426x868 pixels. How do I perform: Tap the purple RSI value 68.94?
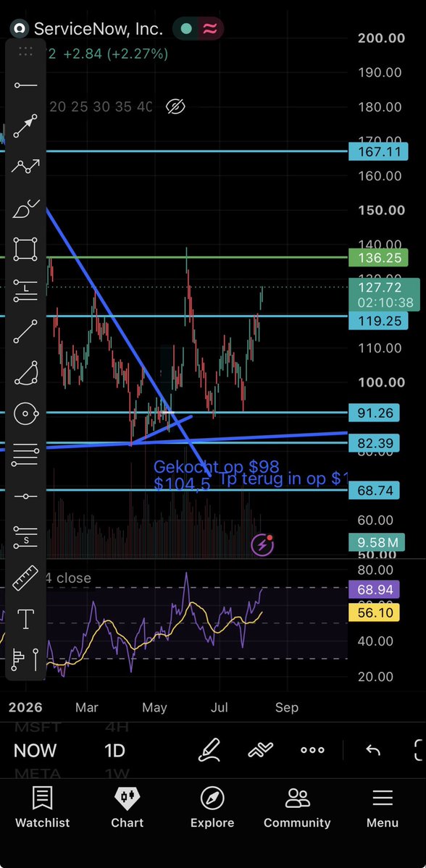click(x=374, y=589)
